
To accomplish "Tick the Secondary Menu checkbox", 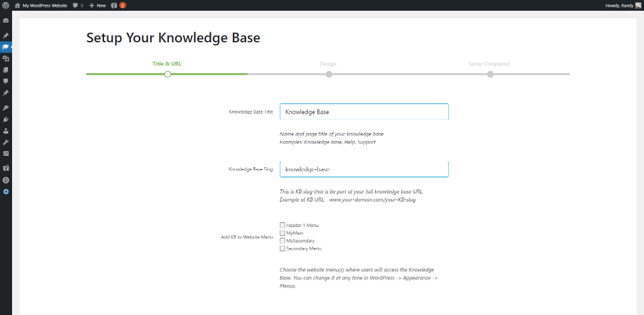I will (282, 249).
